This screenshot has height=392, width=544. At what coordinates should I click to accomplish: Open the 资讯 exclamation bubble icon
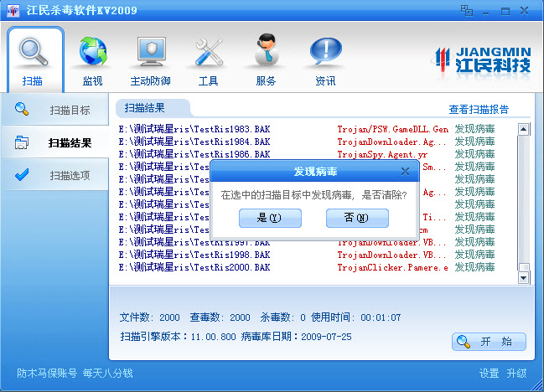(326, 51)
